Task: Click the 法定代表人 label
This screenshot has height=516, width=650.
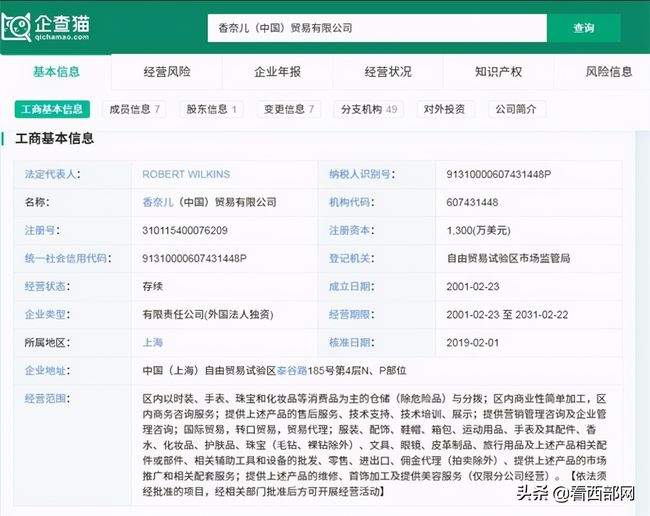Action: [x=52, y=174]
